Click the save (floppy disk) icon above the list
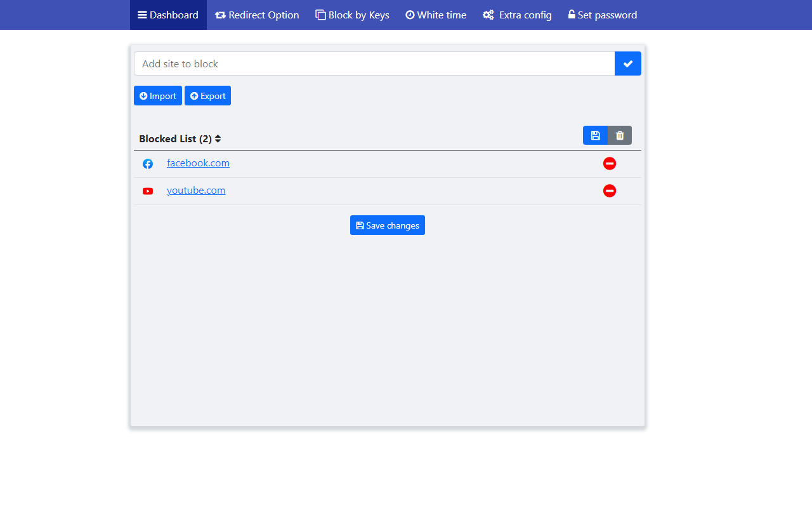The width and height of the screenshot is (812, 508). click(x=595, y=135)
